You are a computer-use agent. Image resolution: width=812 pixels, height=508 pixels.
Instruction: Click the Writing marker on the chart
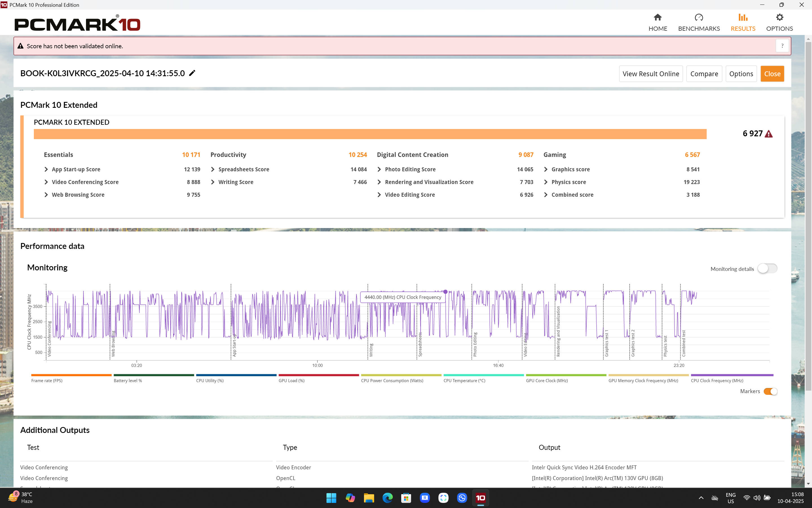(x=371, y=350)
